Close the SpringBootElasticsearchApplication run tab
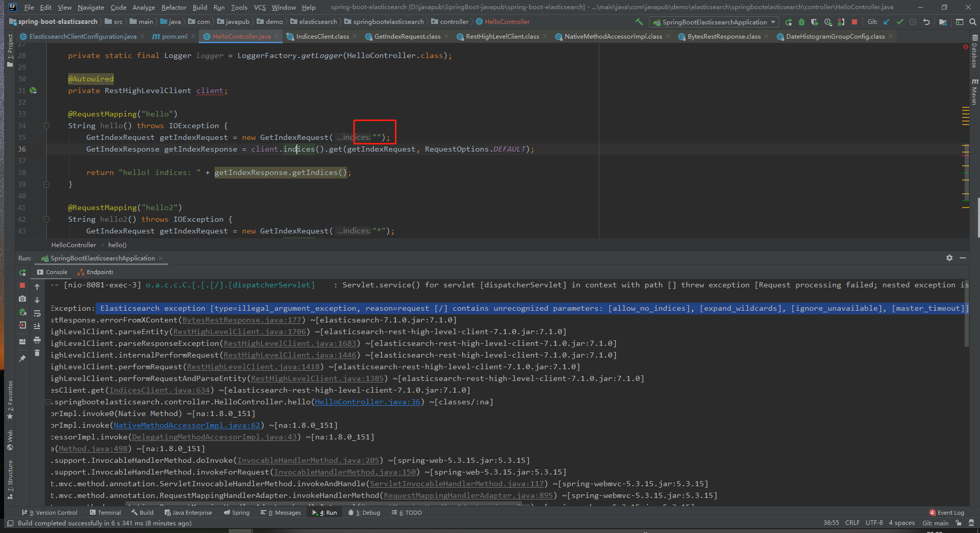Image resolution: width=980 pixels, height=533 pixels. [x=161, y=258]
